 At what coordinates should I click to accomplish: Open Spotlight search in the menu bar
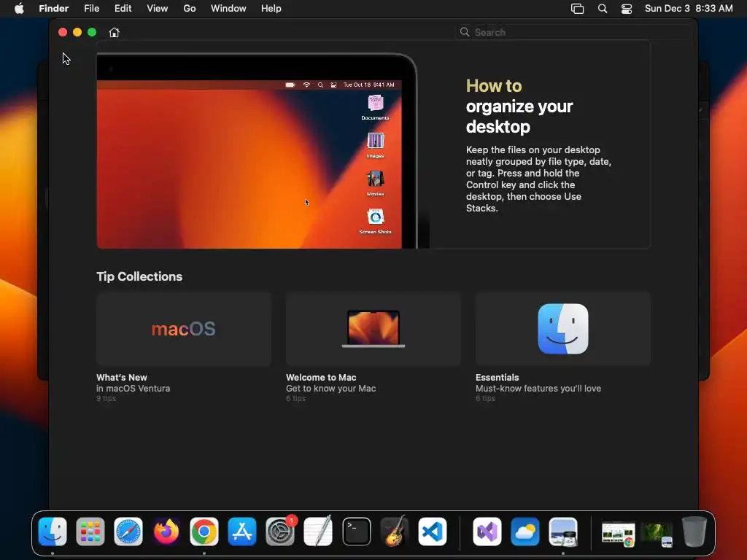[602, 9]
